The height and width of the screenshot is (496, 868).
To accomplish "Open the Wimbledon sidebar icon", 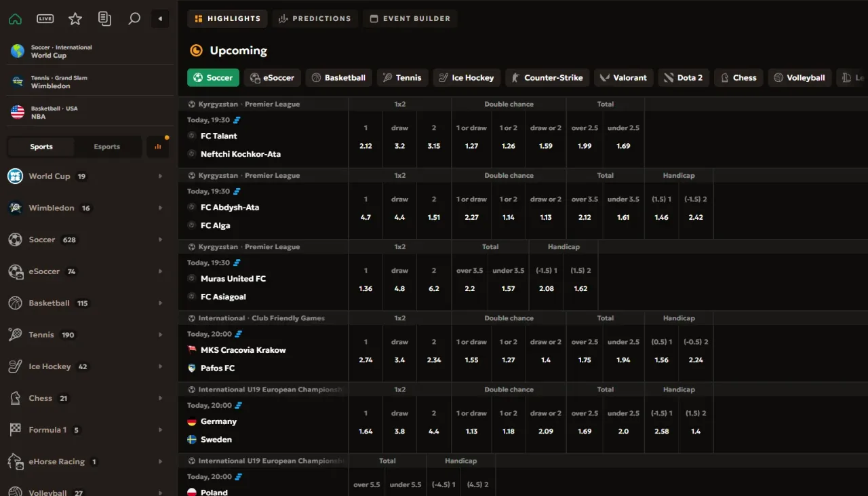I will pyautogui.click(x=15, y=208).
